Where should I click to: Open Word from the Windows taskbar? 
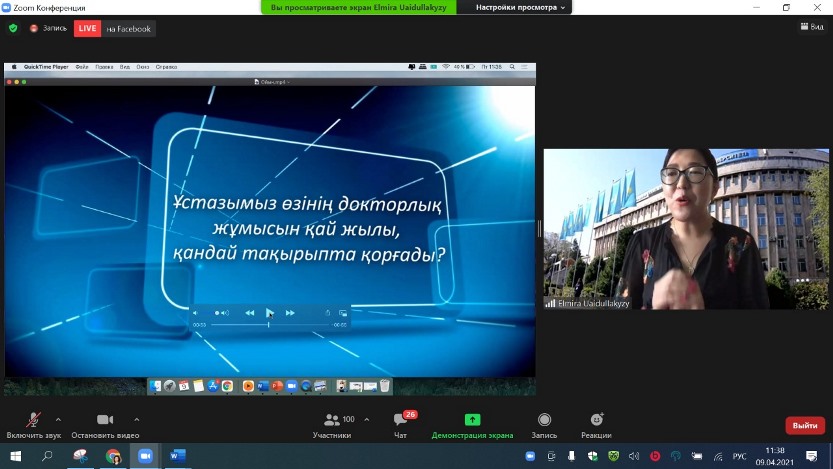[177, 456]
